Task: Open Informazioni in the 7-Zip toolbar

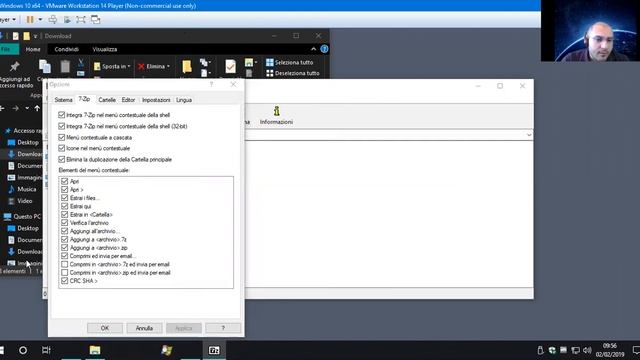Action: 276,116
